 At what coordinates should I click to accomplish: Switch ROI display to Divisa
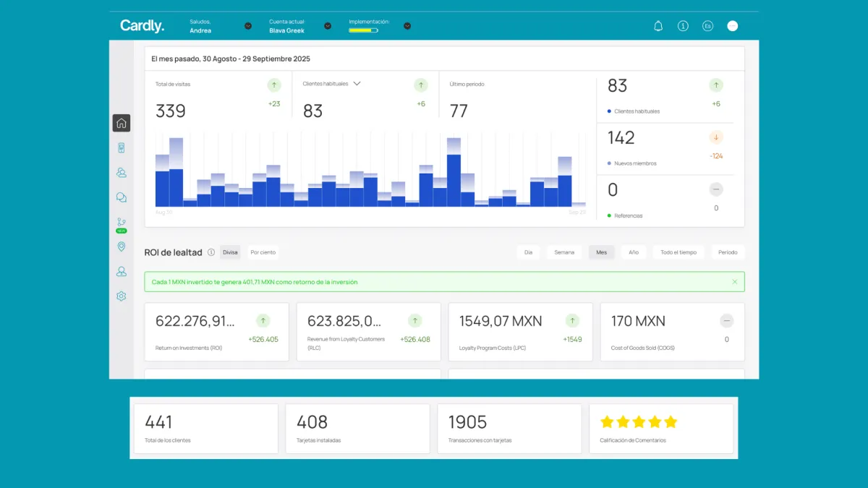230,252
